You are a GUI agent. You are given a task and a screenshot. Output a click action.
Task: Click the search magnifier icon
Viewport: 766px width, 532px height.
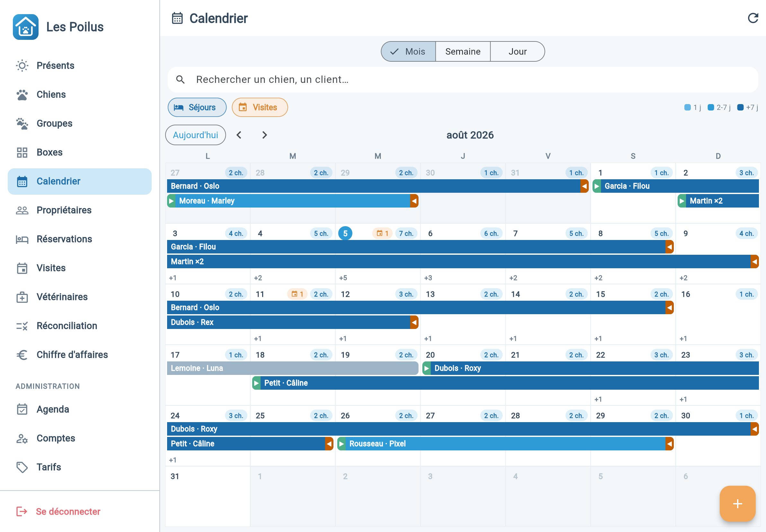[x=180, y=79]
